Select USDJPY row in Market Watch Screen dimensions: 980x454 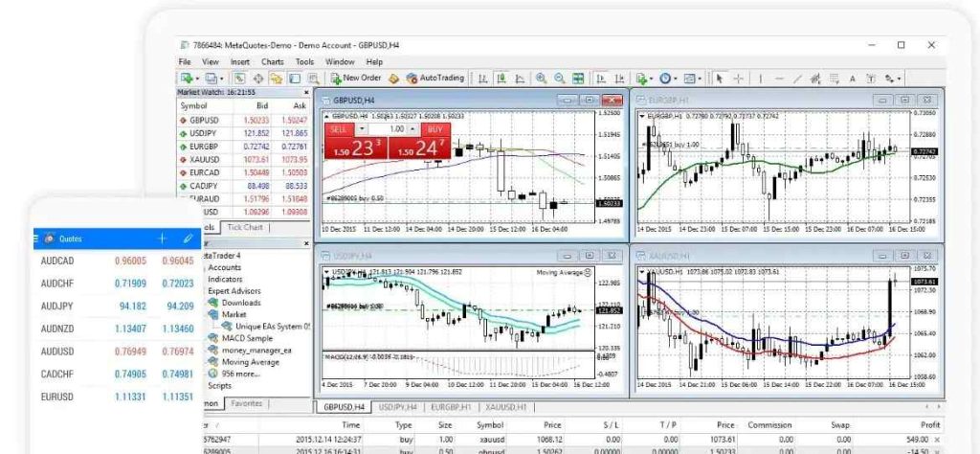244,133
